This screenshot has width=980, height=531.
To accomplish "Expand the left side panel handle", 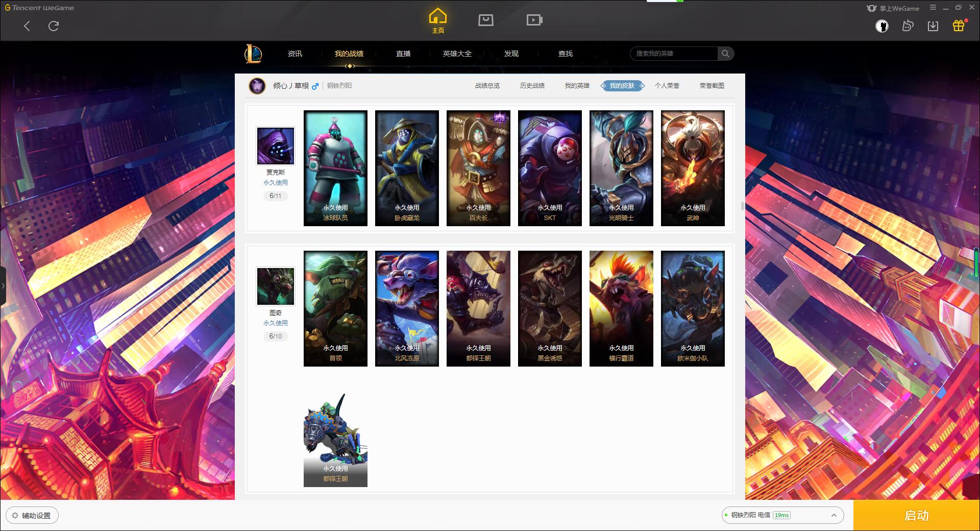I will pyautogui.click(x=3, y=286).
